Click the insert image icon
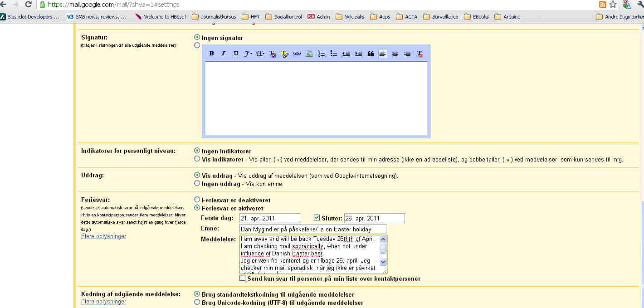 [309, 54]
